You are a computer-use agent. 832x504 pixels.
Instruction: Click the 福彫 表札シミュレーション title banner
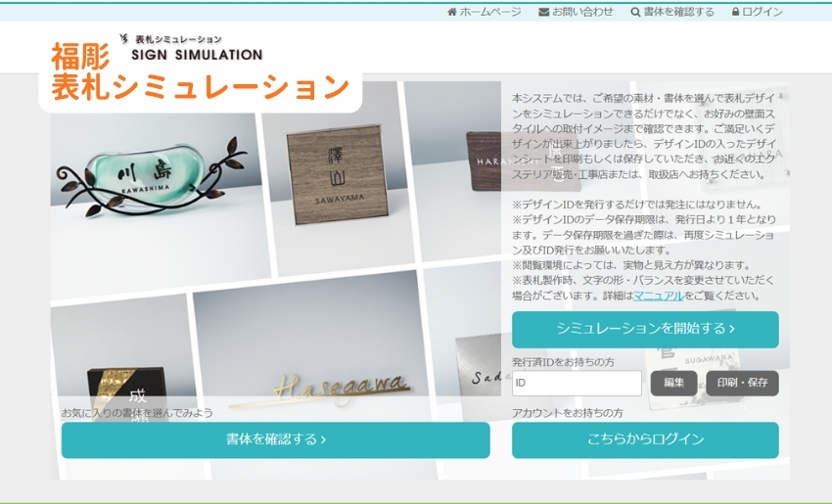[x=200, y=72]
